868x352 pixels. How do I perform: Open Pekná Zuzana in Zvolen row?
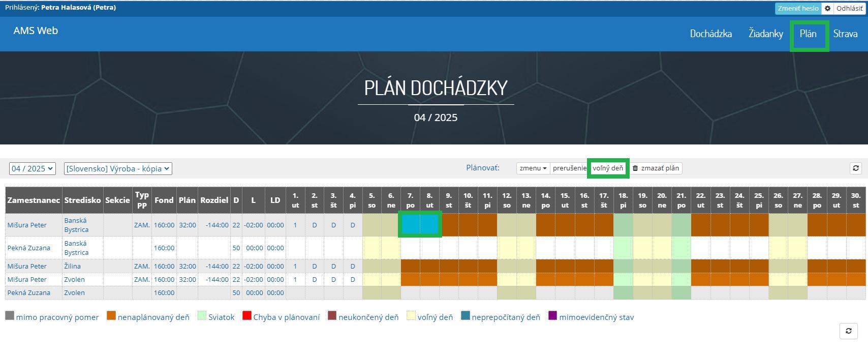[28, 292]
